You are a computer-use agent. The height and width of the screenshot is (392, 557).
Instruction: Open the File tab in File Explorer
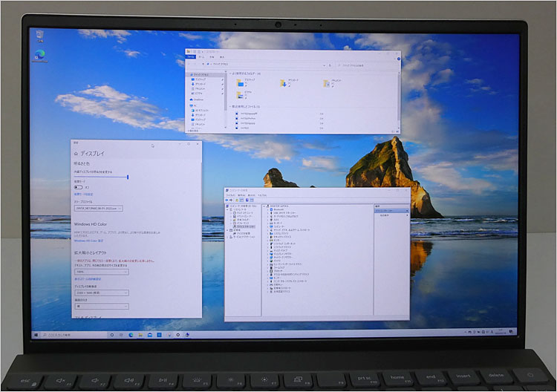191,56
